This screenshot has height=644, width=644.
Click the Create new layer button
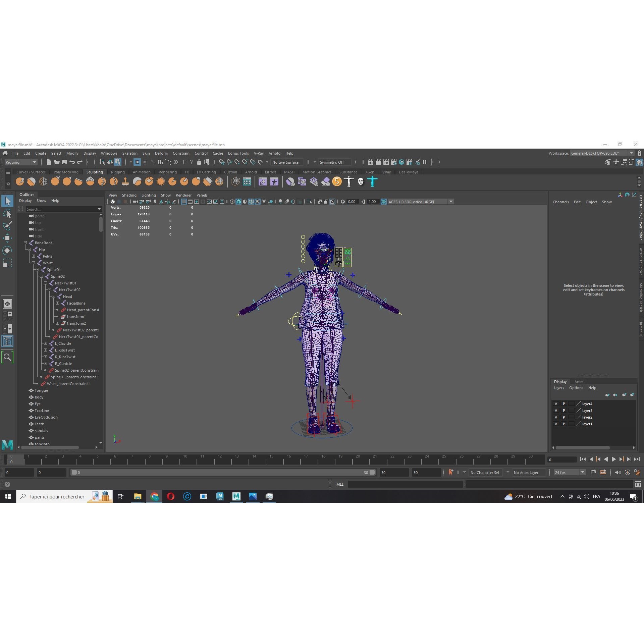pos(624,395)
